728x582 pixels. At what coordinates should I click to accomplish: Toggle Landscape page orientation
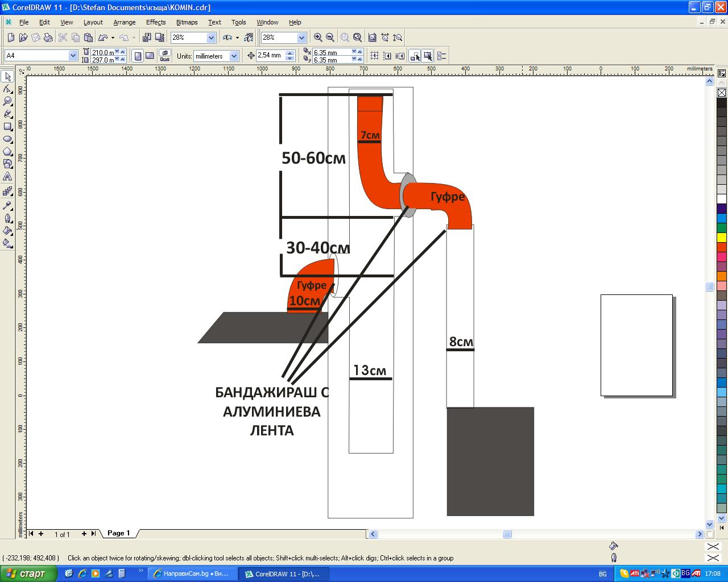click(x=150, y=56)
